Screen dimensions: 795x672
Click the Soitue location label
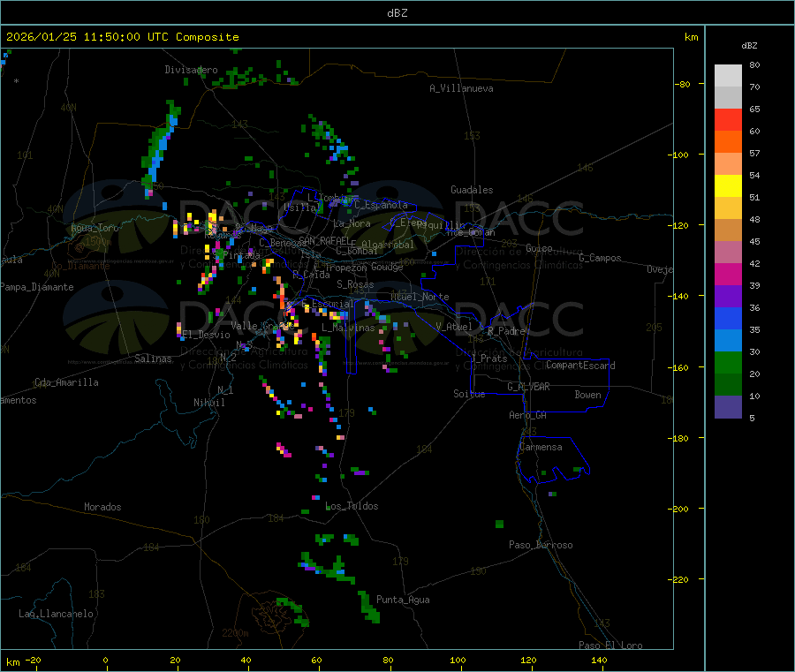pyautogui.click(x=470, y=394)
